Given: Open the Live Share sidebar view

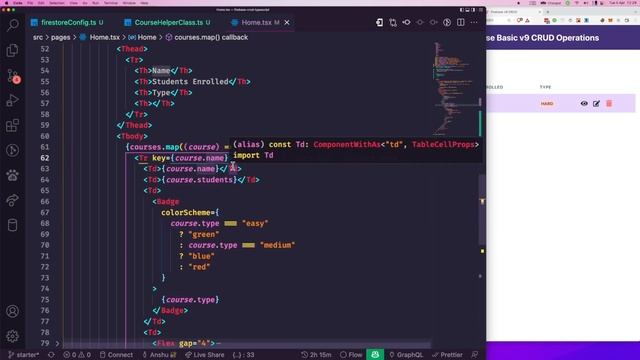Looking at the screenshot, I should pos(13,200).
